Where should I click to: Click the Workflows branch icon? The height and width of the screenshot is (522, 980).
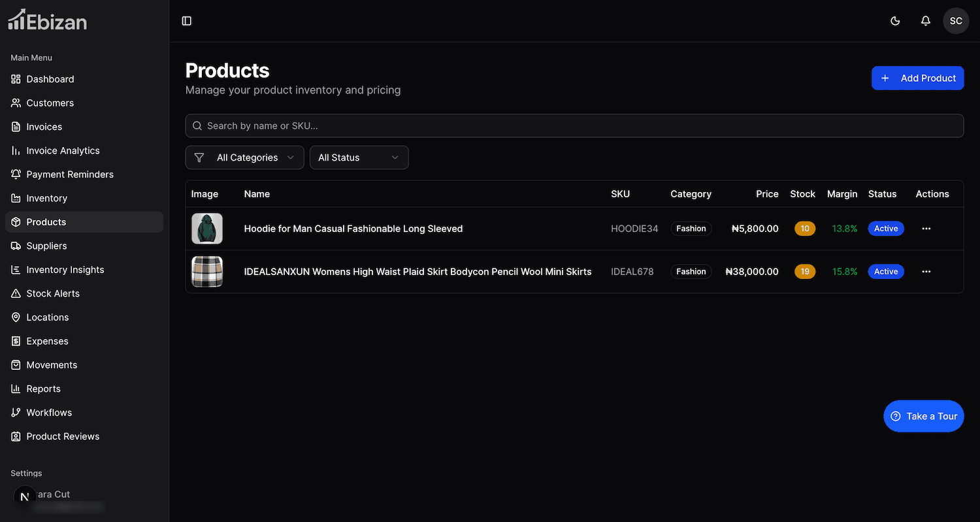[16, 413]
